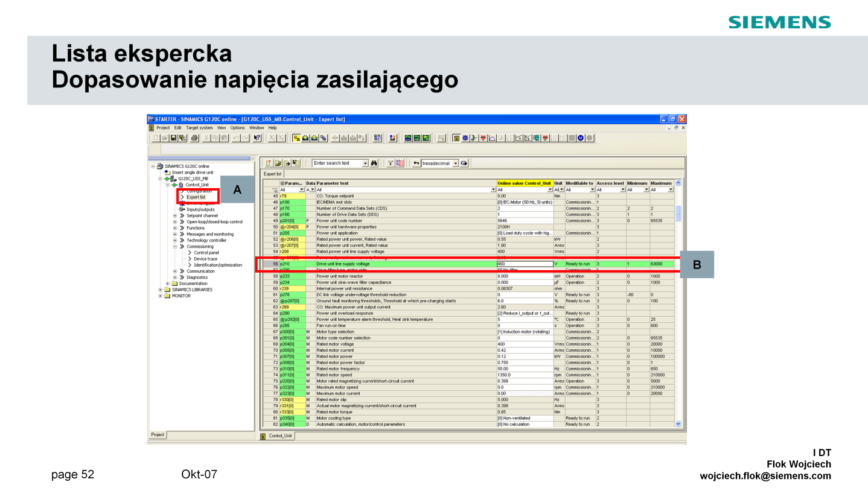Click the blue gear drive icon in toolbar
868x488 pixels.
(x=465, y=138)
